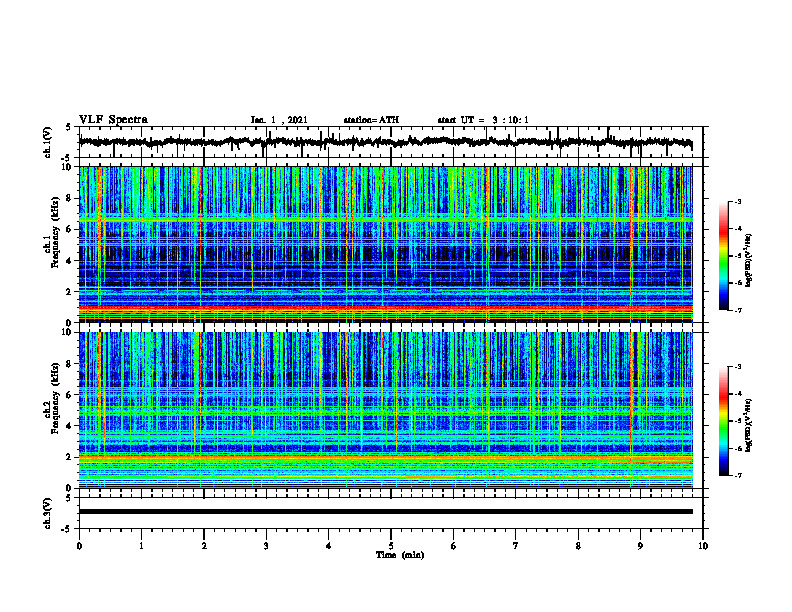Click time axis tick label 5
792x612 pixels.
(x=391, y=546)
